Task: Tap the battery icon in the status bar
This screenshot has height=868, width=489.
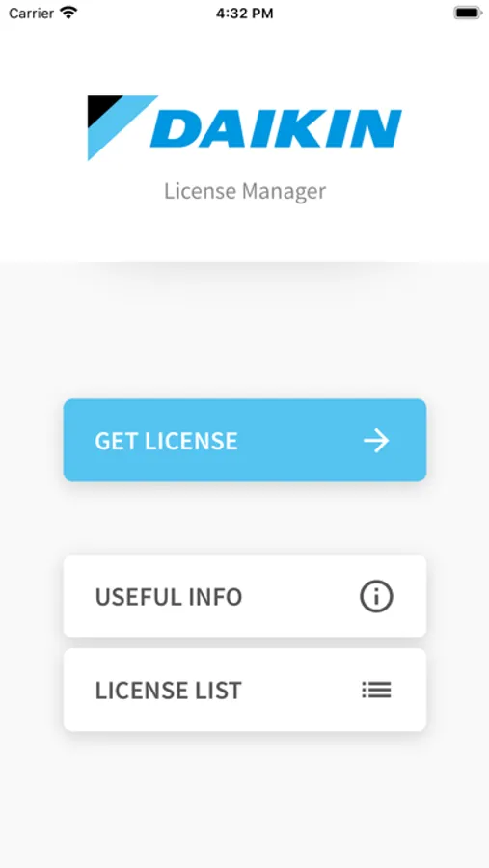Action: click(468, 13)
